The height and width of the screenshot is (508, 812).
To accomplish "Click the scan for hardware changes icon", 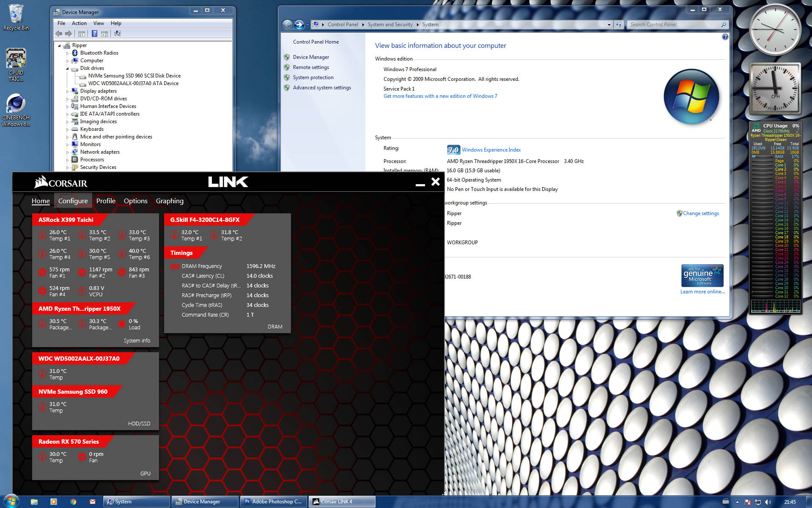I will 118,33.
